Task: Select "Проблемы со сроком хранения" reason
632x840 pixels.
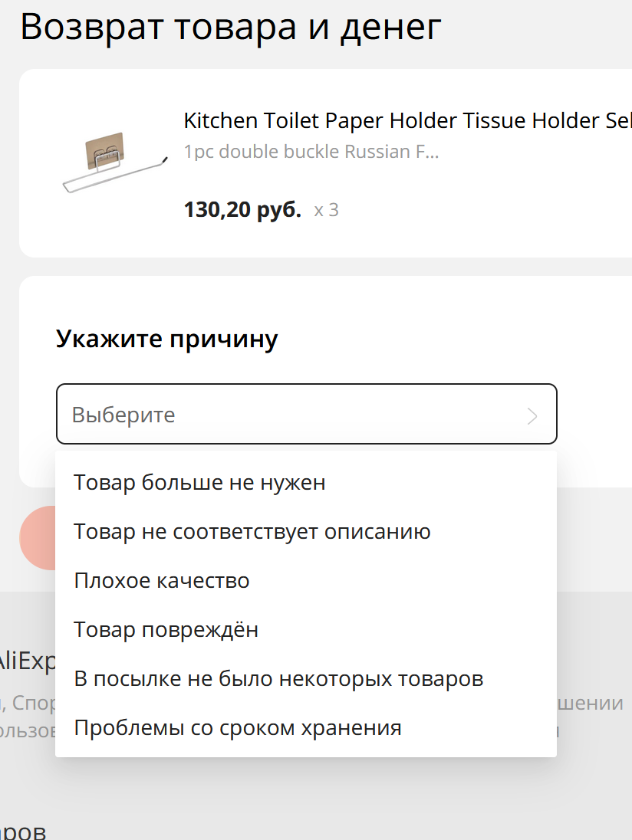Action: click(238, 728)
